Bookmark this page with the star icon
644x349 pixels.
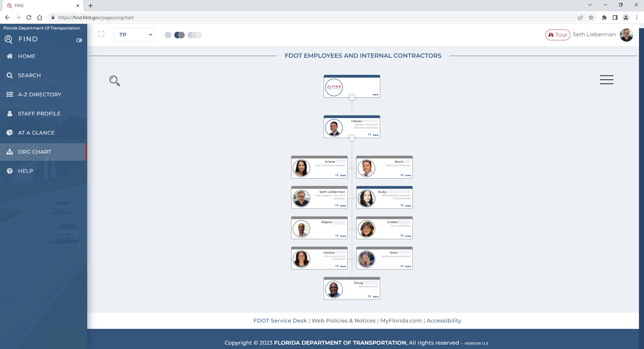(591, 17)
